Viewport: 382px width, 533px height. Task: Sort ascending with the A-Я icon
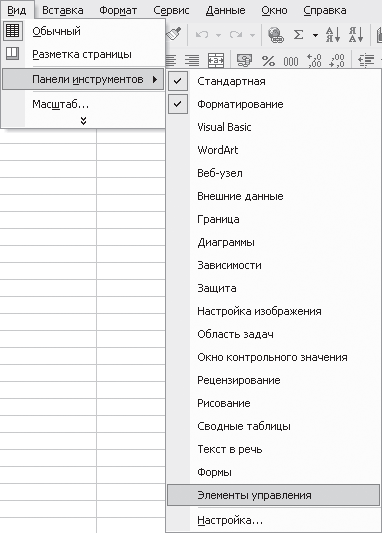[x=333, y=34]
